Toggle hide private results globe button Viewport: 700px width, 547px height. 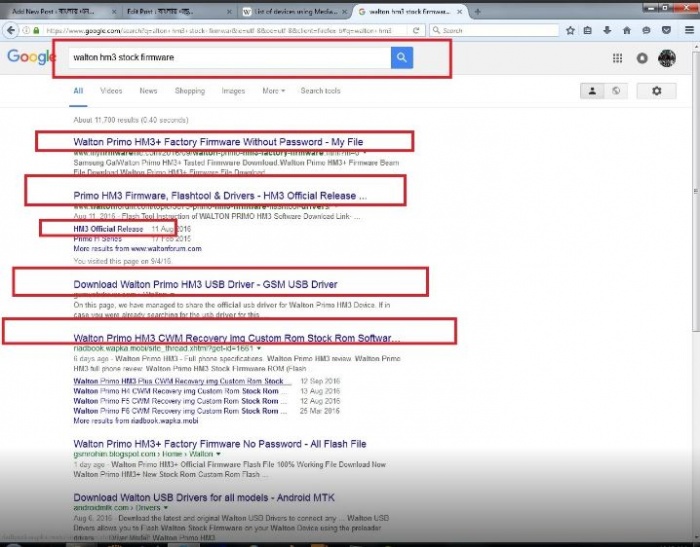pos(616,91)
